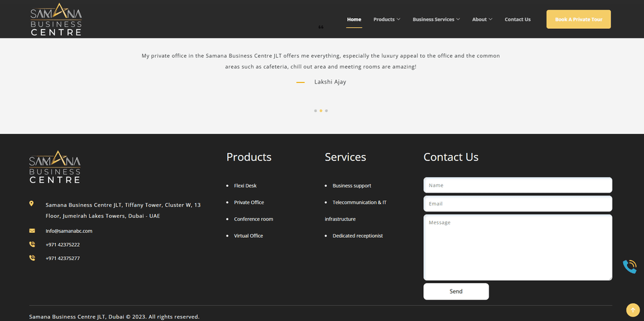Image resolution: width=644 pixels, height=321 pixels.
Task: Open the Flexi Desk link
Action: pyautogui.click(x=245, y=186)
